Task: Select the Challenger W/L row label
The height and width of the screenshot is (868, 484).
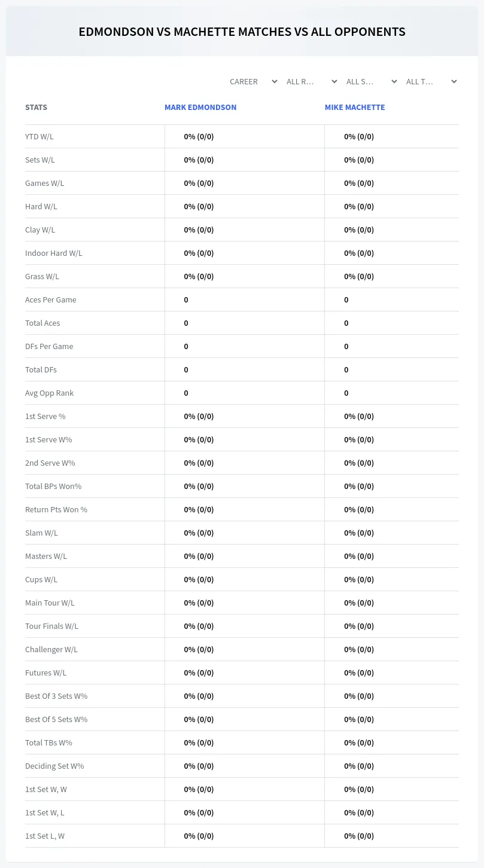Action: pyautogui.click(x=51, y=649)
